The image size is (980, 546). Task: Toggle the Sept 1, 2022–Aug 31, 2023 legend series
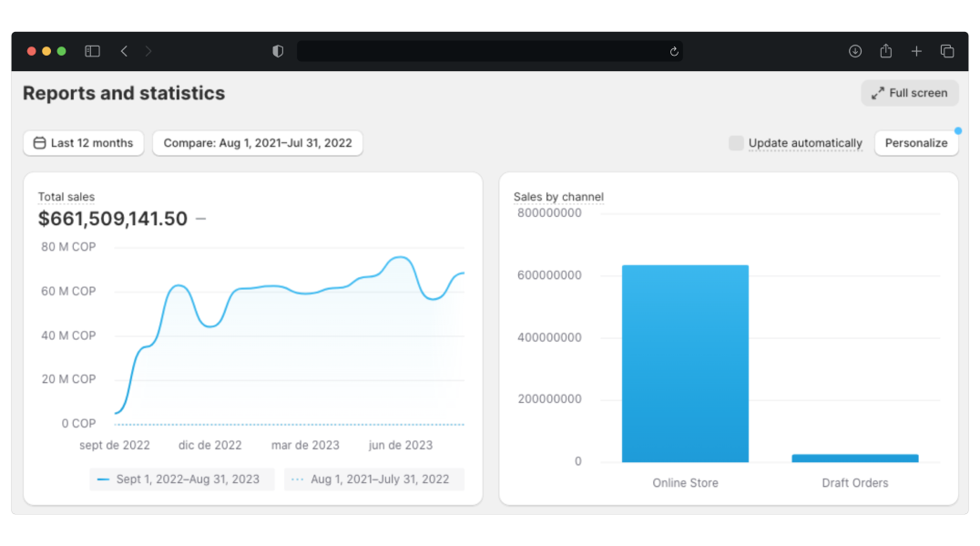181,479
